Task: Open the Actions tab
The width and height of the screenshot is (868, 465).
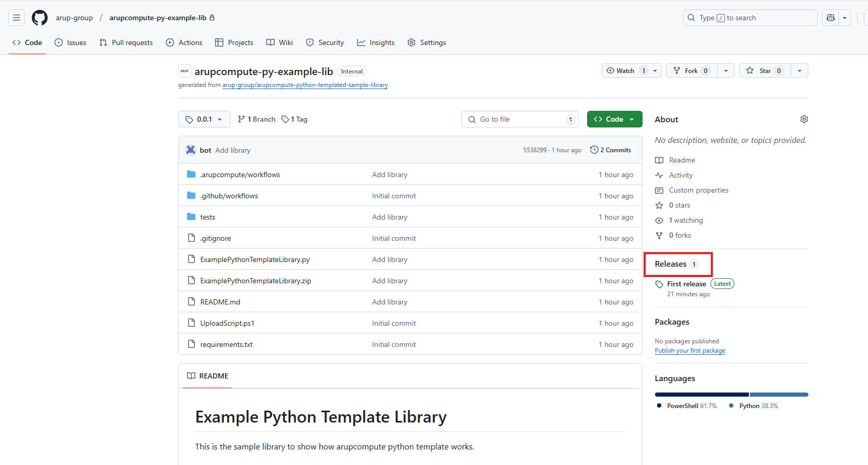Action: coord(184,42)
